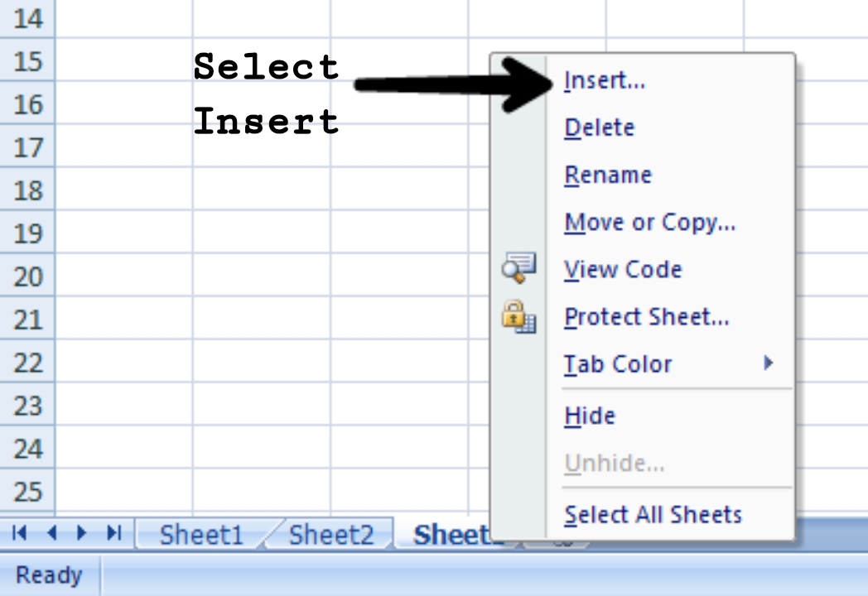Viewport: 868px width, 596px height.
Task: Click row 23 header number
Action: click(27, 406)
